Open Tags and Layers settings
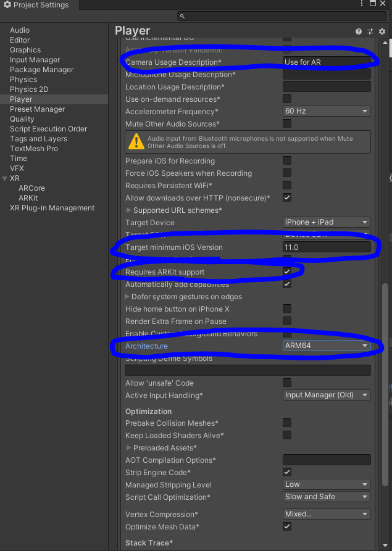 point(38,138)
